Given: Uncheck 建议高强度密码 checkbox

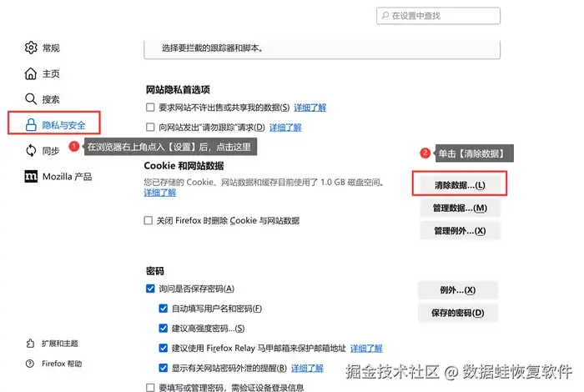Looking at the screenshot, I should click(x=164, y=328).
